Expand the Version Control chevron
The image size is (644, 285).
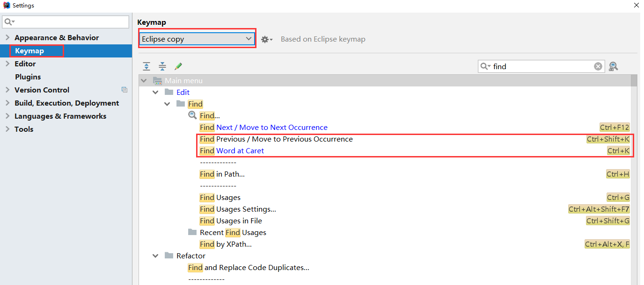(7, 90)
